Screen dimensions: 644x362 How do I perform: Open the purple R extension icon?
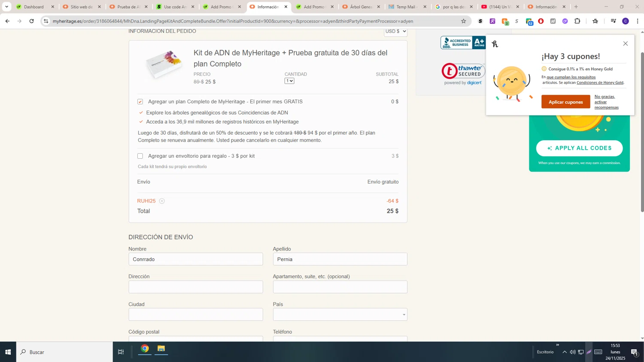[492, 21]
